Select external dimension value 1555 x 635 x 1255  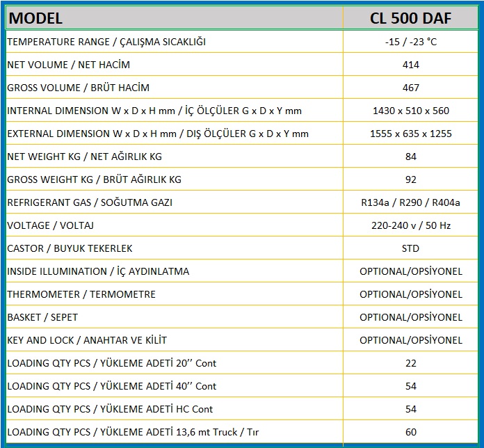point(411,134)
